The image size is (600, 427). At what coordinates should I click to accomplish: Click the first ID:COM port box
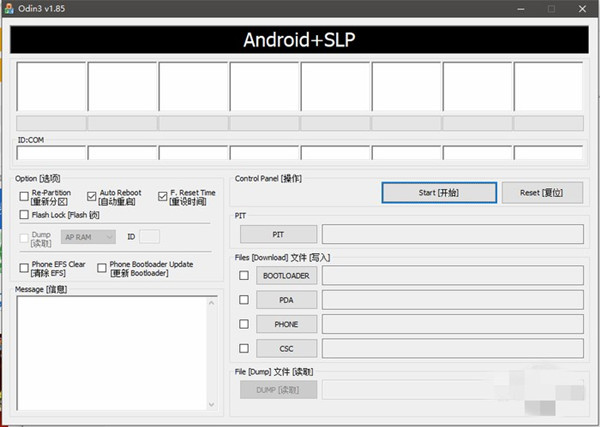pos(51,153)
